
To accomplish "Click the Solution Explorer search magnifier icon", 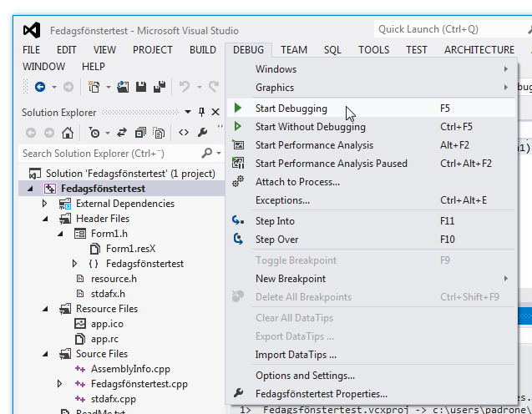I will 206,154.
